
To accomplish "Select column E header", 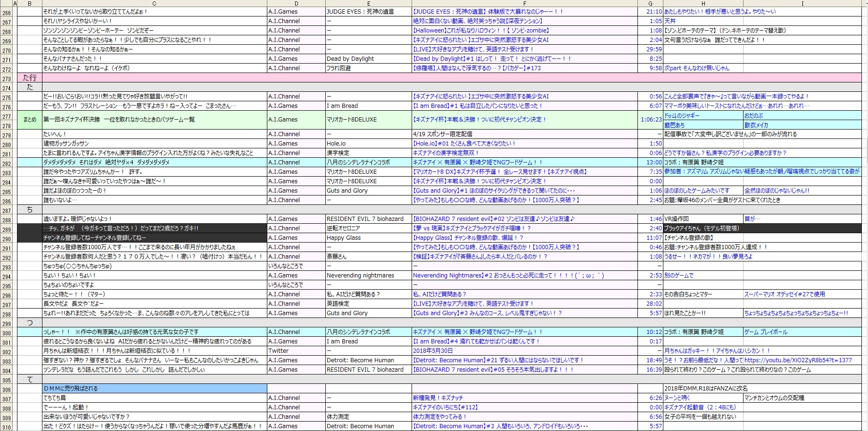I will [x=368, y=3].
